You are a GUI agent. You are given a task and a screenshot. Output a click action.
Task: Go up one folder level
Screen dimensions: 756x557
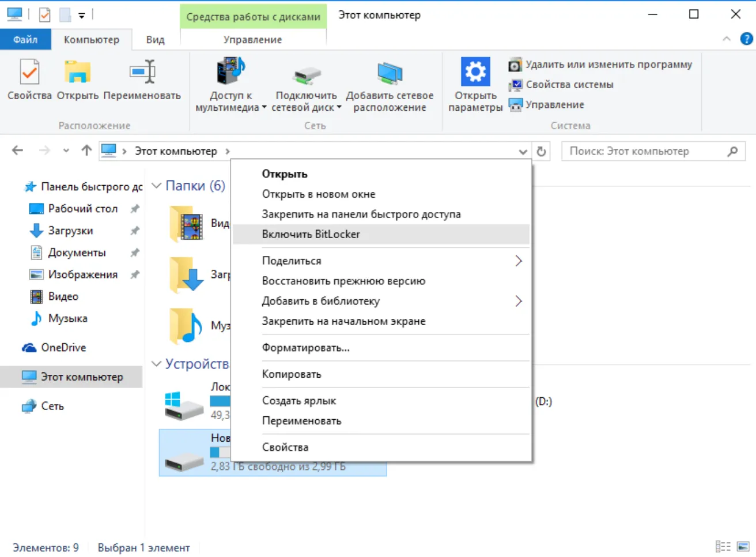pos(86,151)
